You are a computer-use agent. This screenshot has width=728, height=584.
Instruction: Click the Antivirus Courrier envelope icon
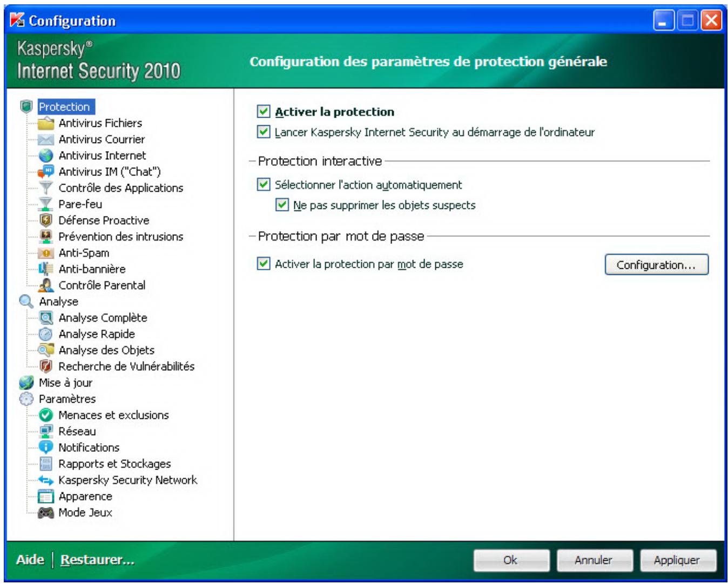click(x=46, y=139)
